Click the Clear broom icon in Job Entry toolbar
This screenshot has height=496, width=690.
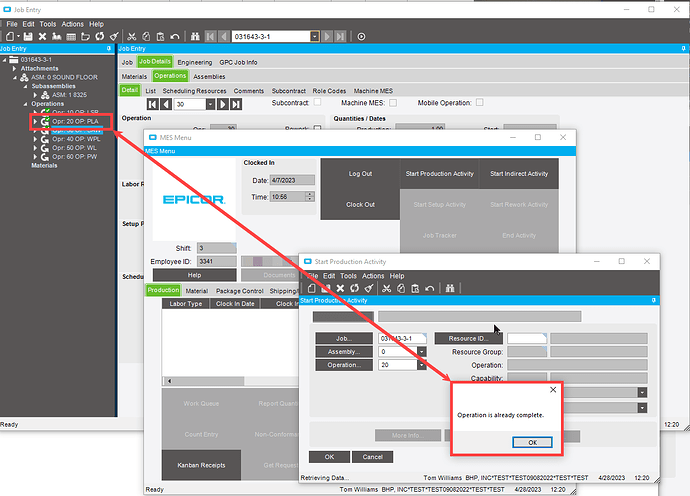114,37
